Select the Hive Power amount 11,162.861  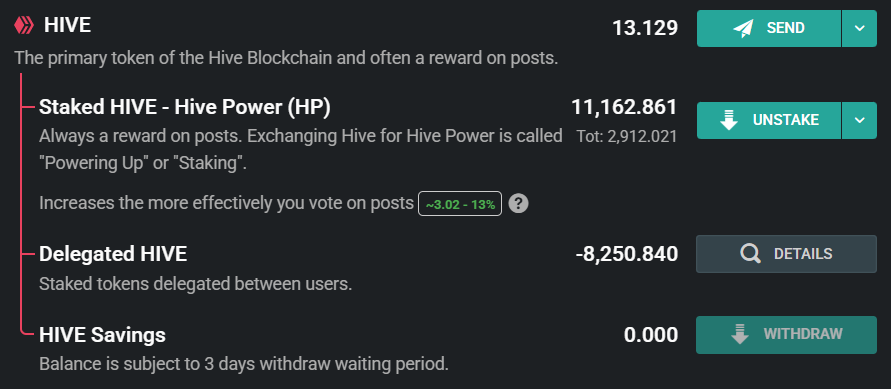624,107
